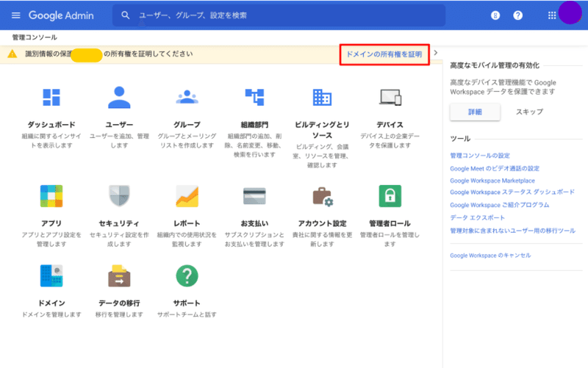Viewport: 588px width, 368px height.
Task: Focus the user, group, settings search field
Action: pyautogui.click(x=279, y=15)
